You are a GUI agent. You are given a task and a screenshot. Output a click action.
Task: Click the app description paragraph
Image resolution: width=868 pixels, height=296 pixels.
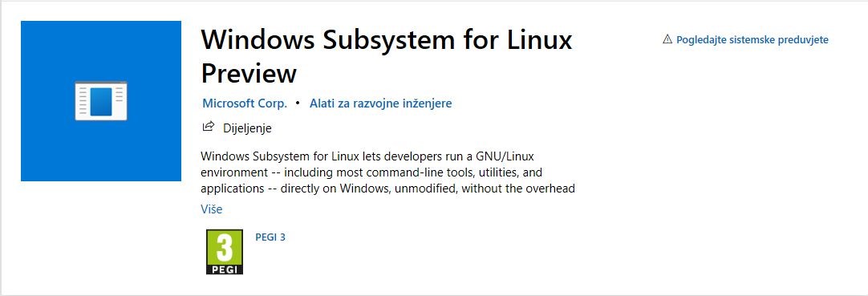[x=388, y=171]
